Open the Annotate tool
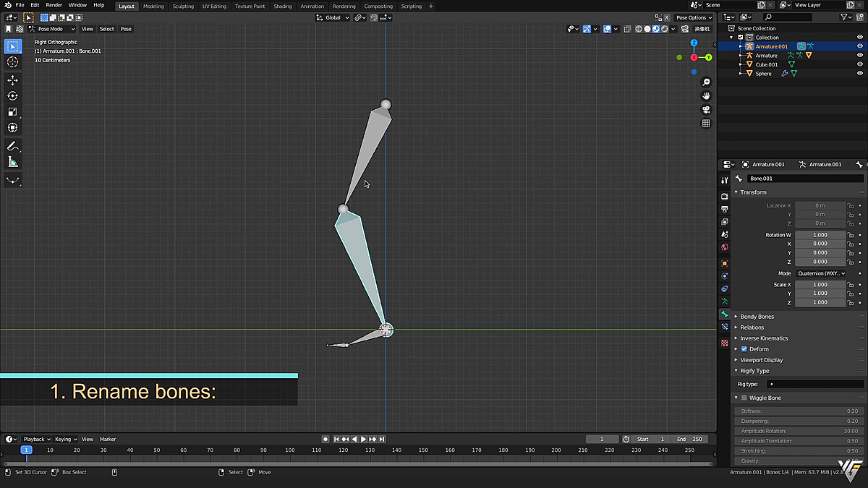 12,146
